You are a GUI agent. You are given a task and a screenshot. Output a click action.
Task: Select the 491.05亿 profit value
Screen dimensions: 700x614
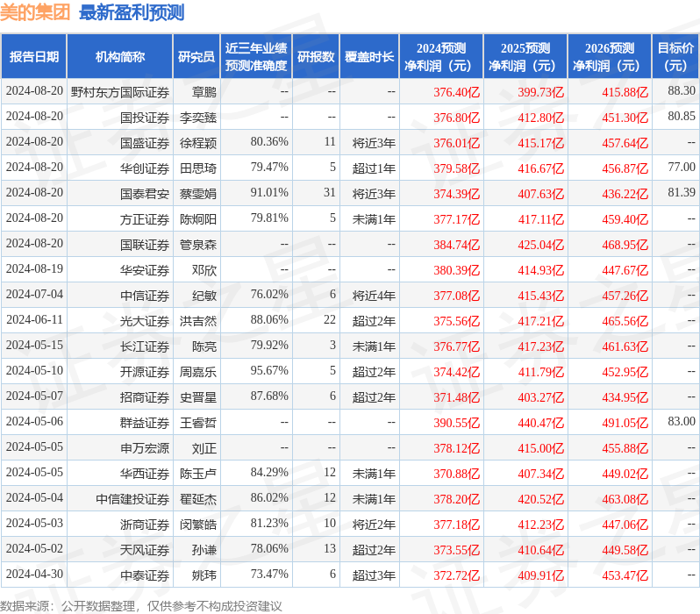tap(625, 423)
